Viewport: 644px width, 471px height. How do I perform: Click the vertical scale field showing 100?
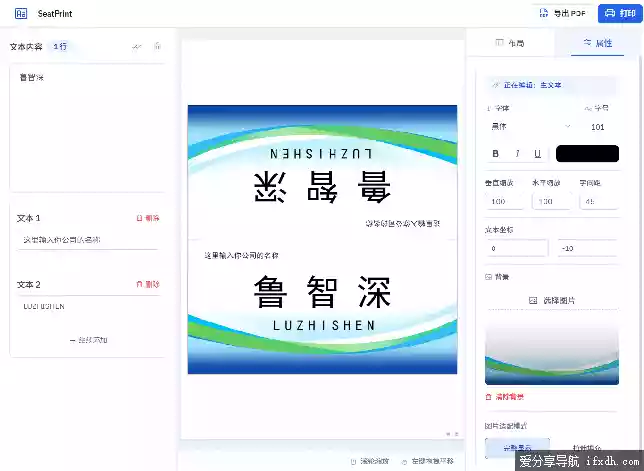pos(504,201)
